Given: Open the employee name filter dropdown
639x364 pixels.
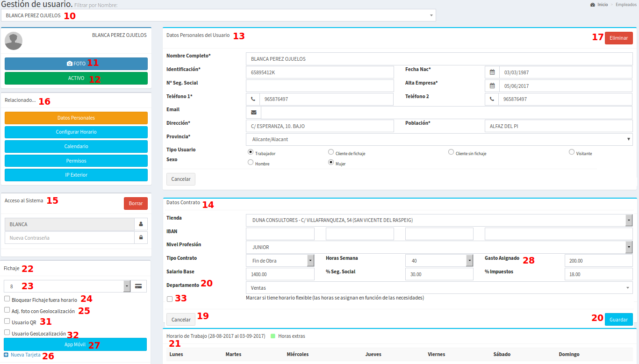Looking at the screenshot, I should coord(218,15).
